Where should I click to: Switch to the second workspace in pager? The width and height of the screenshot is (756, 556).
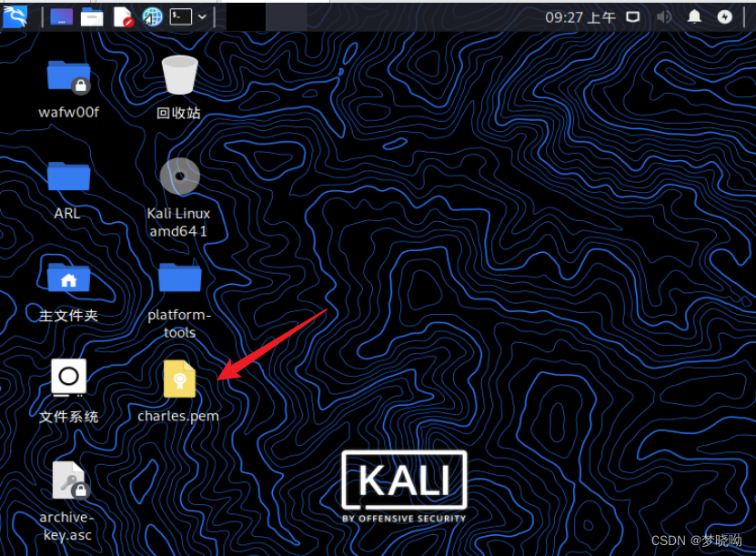(x=287, y=17)
